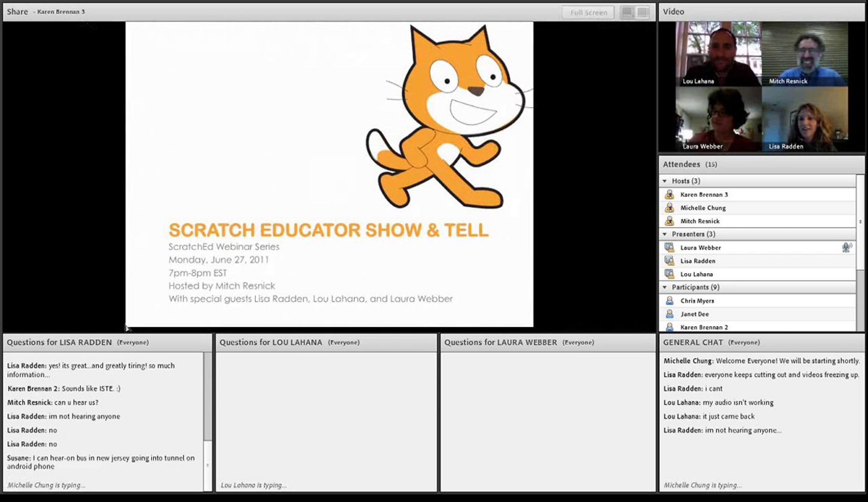Viewport: 868px width, 502px height.
Task: Click the host icon next to Mitch Resnick in Attendees
Action: 669,221
